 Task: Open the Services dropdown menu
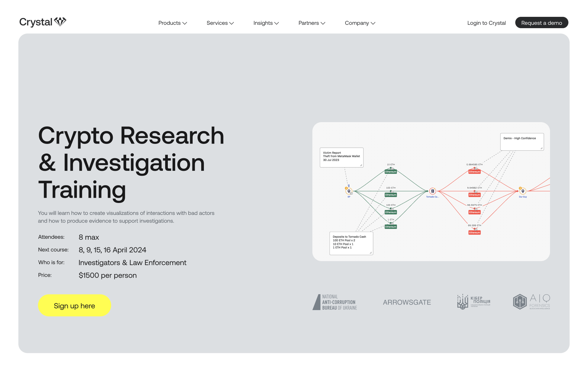point(220,23)
